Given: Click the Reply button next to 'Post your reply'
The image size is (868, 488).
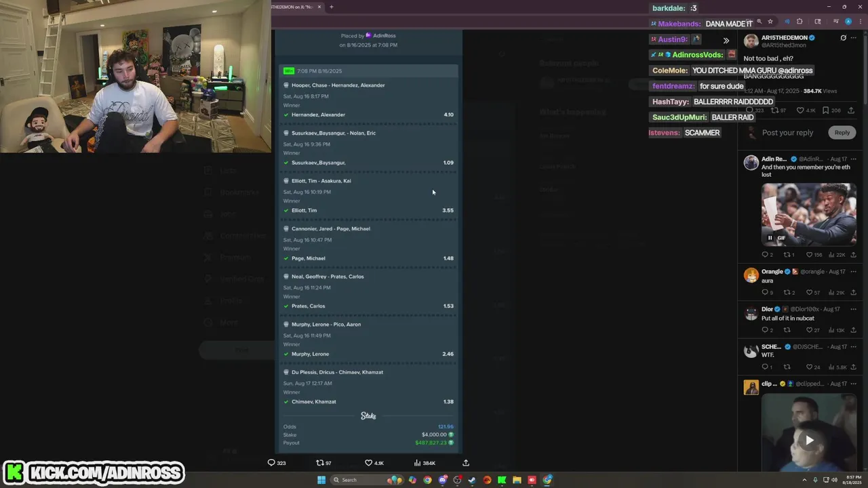Looking at the screenshot, I should pos(842,133).
